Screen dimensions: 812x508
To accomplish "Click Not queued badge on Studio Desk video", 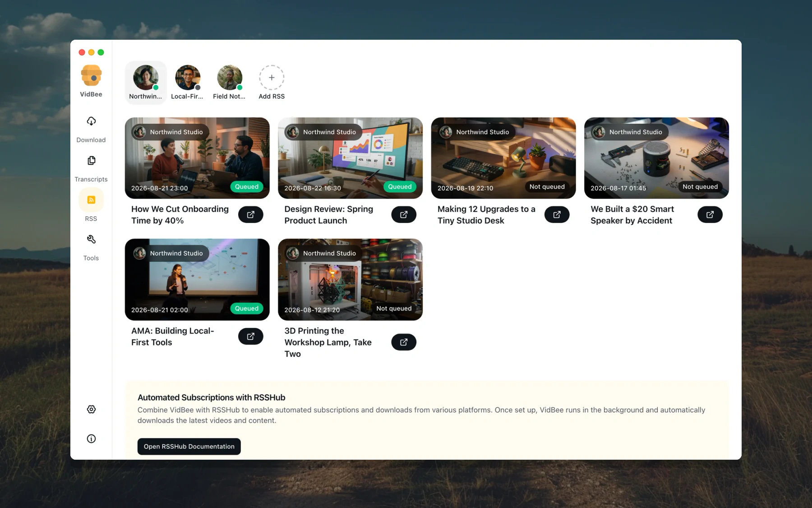I will pos(547,186).
